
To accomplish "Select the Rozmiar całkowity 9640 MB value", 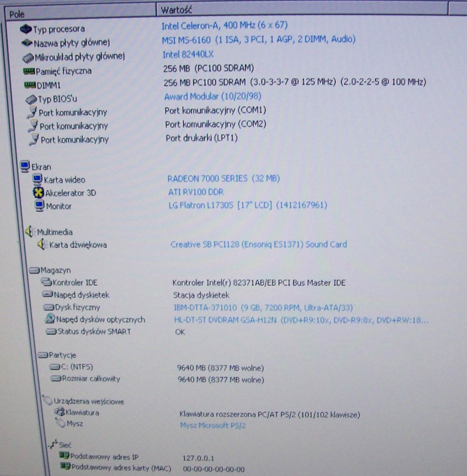I will (221, 380).
